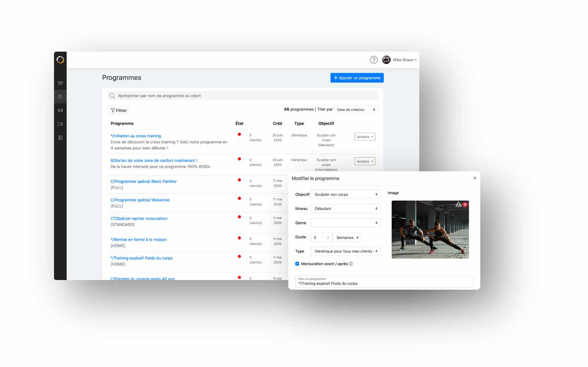Open the Semaines duration unit dropdown
Viewport: 588px width, 367px height.
click(347, 237)
